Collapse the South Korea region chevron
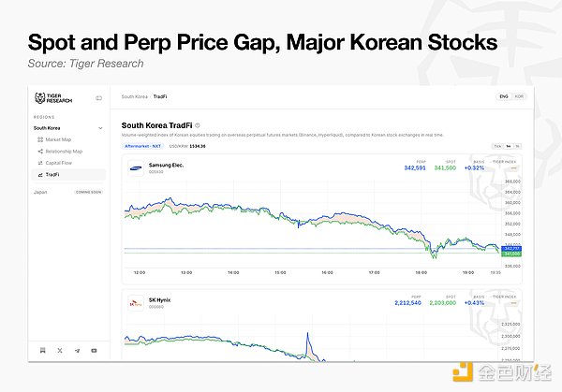The height and width of the screenshot is (392, 562). coord(100,128)
